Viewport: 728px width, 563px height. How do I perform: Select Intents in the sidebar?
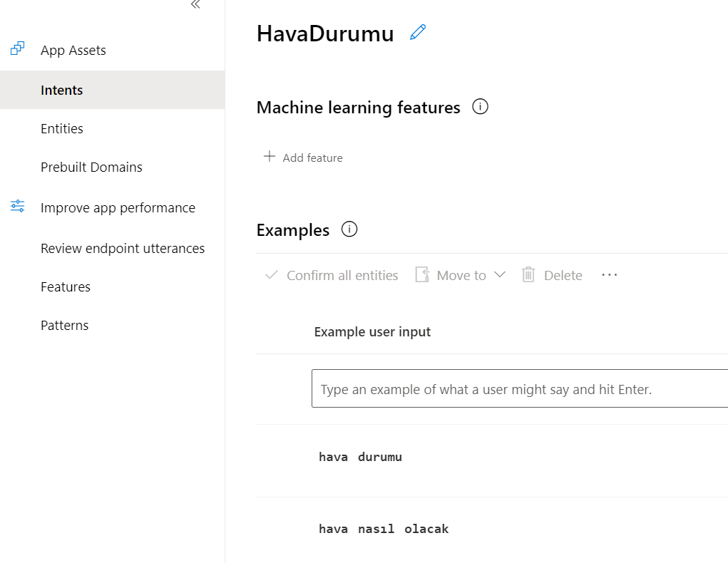click(61, 90)
